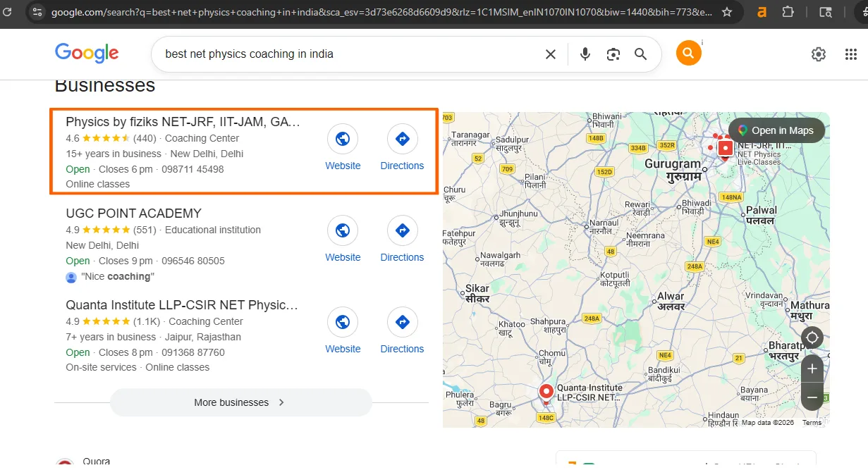The image size is (868, 470).
Task: Open the Google apps grid
Action: click(850, 54)
